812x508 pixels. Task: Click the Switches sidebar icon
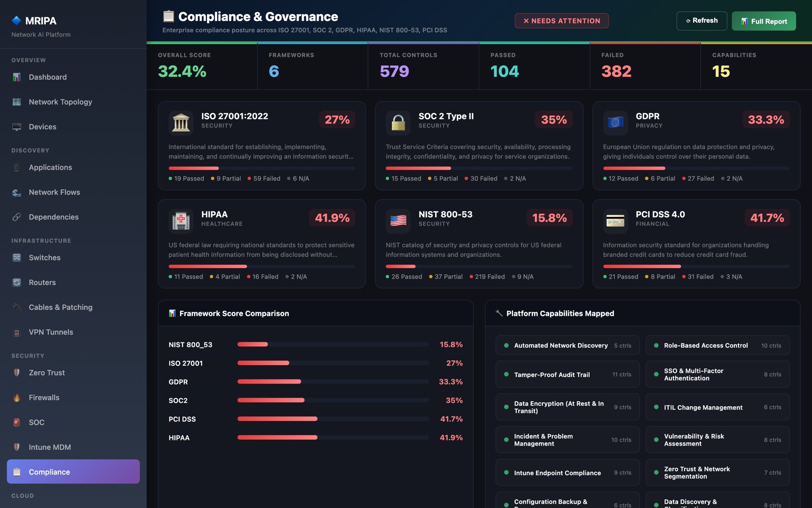(17, 258)
